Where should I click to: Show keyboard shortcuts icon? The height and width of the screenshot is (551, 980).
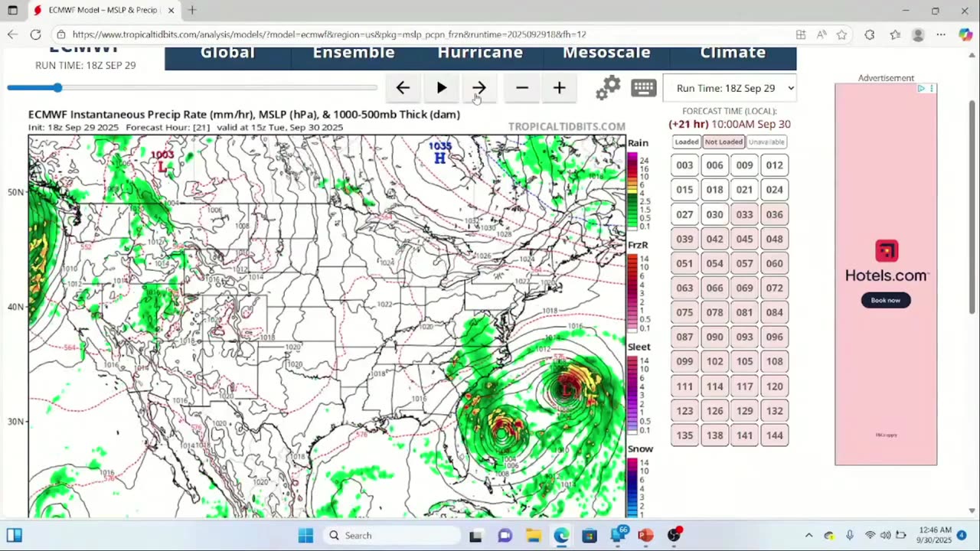point(644,88)
